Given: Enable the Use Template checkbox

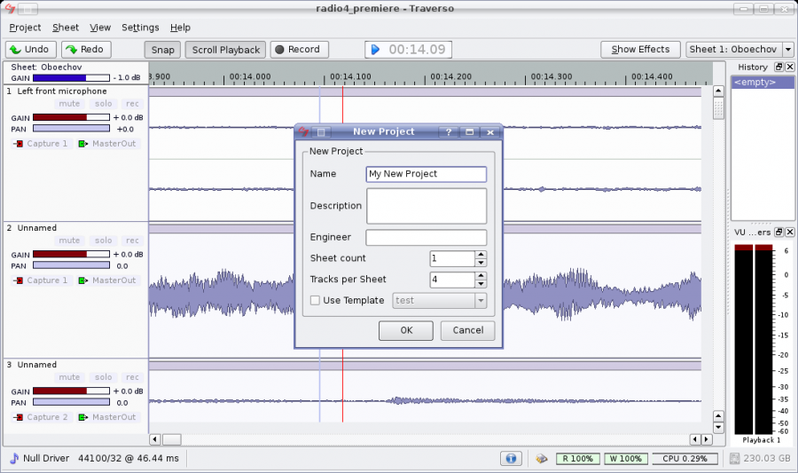Looking at the screenshot, I should pyautogui.click(x=315, y=300).
